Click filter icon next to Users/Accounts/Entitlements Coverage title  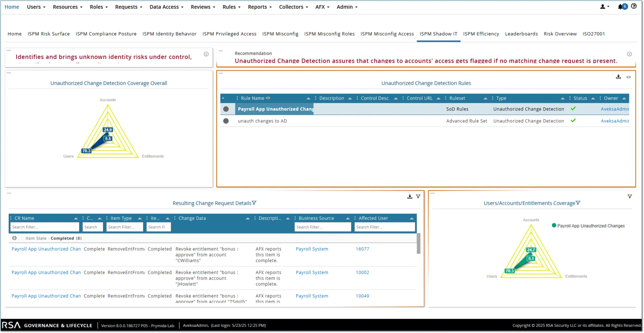coord(578,203)
